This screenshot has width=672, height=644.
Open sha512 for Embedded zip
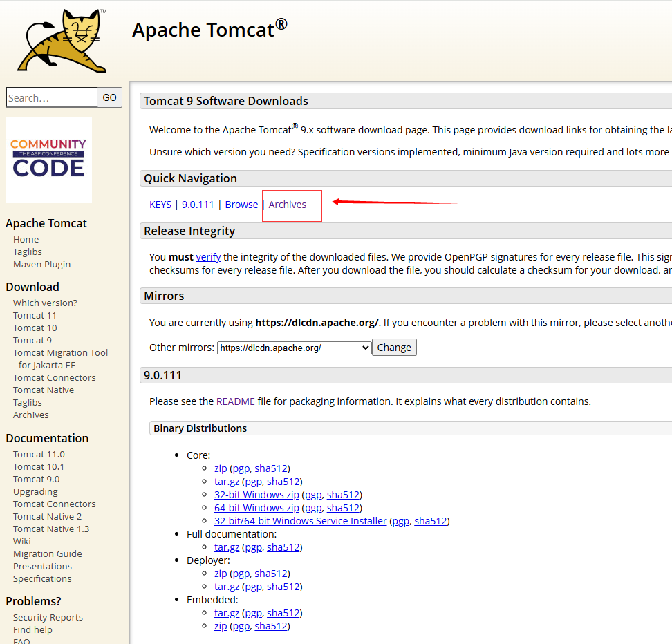[x=271, y=626]
